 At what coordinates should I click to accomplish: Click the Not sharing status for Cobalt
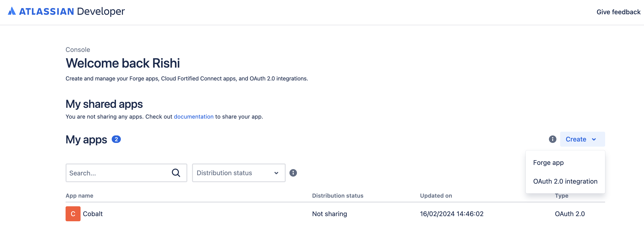pos(329,214)
